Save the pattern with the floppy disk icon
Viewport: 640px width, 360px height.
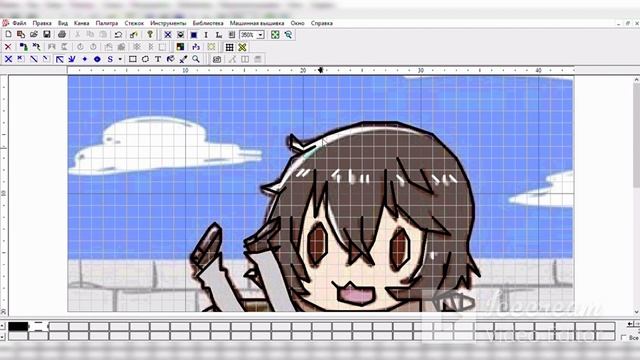point(47,35)
